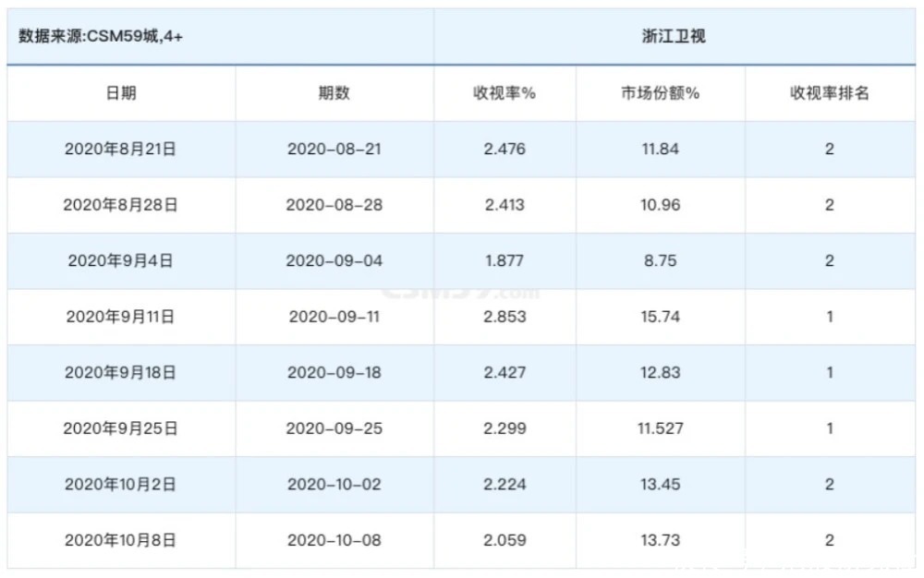Select the 2020年8月21日 date cell
This screenshot has height=578, width=924.
click(120, 149)
